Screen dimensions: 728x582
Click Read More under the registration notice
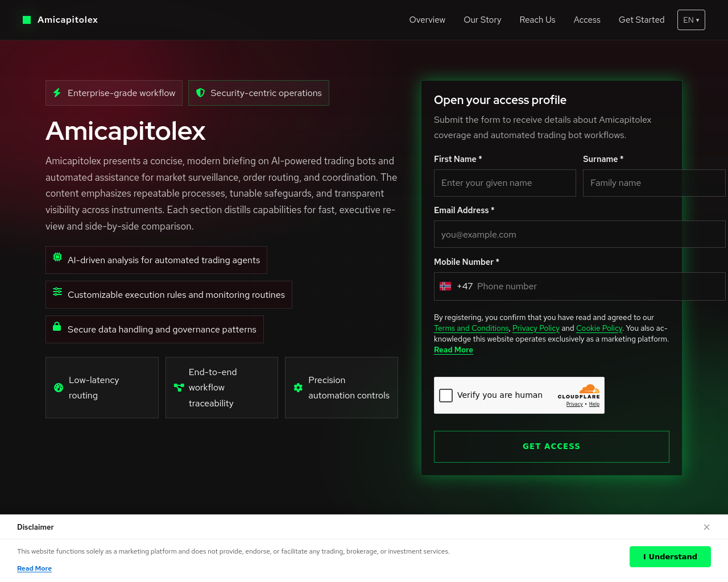click(x=453, y=350)
